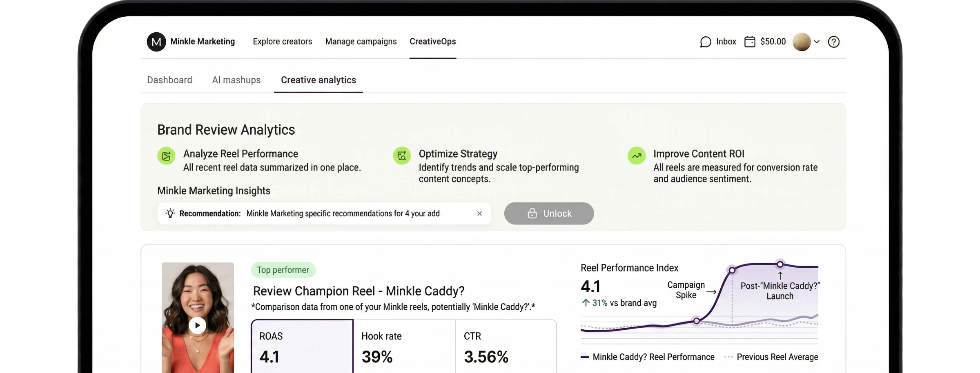Open the Inbox link
The height and width of the screenshot is (373, 980).
pyautogui.click(x=726, y=42)
